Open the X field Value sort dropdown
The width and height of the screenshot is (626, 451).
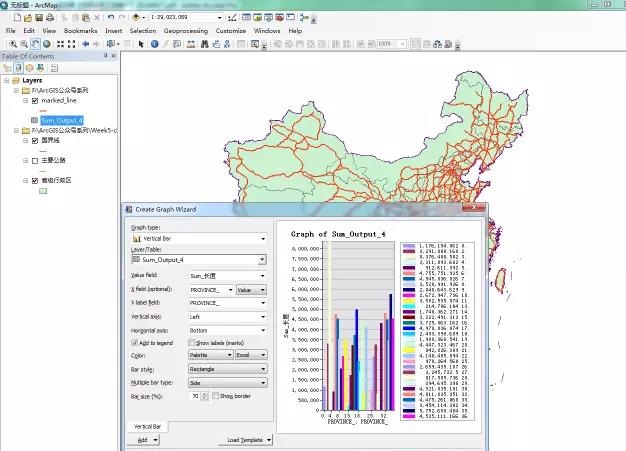click(x=251, y=290)
